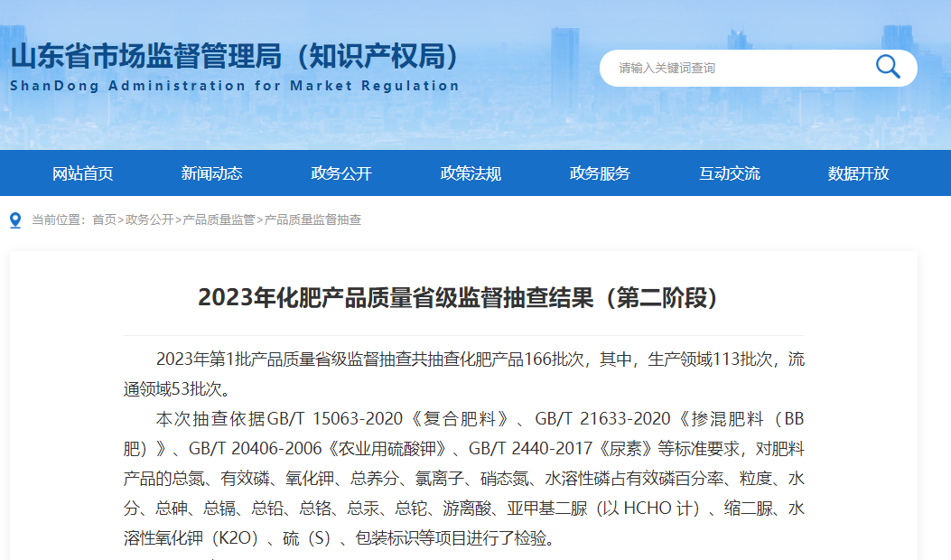Image resolution: width=951 pixels, height=560 pixels.
Task: Open the 政务公开 nav menu
Action: coord(340,173)
